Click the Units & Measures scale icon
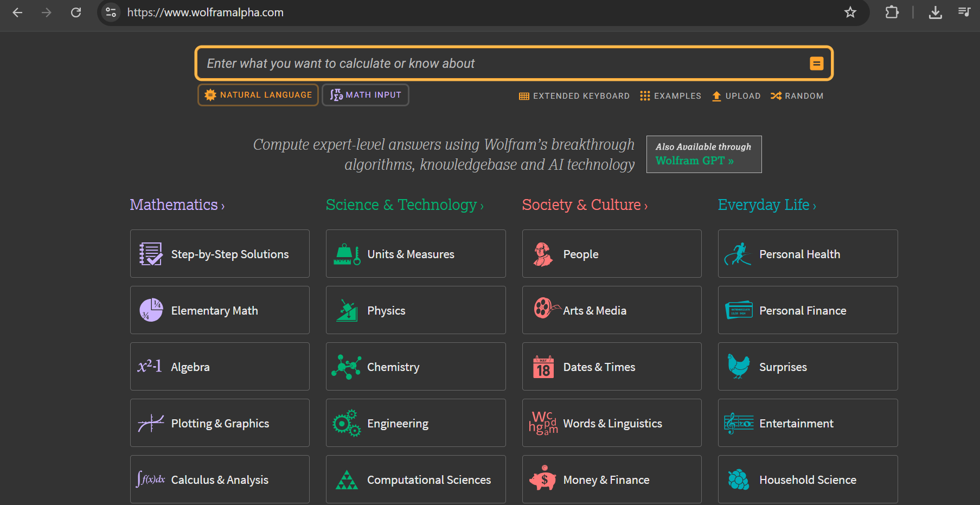Screen dimensions: 980x505 coord(347,254)
